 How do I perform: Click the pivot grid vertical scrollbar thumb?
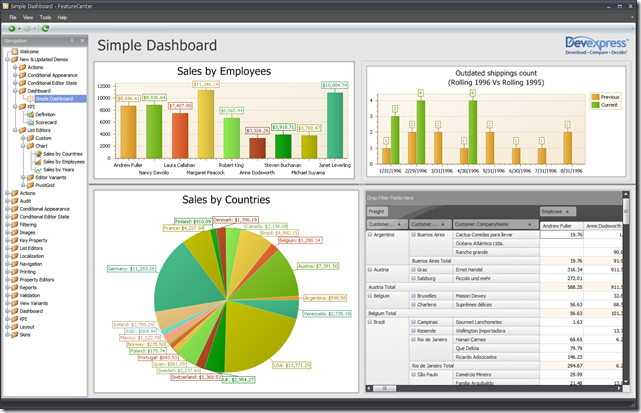625,209
